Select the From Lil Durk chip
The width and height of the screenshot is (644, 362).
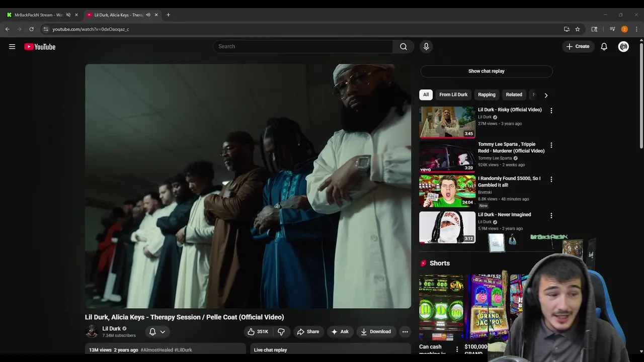click(x=453, y=95)
